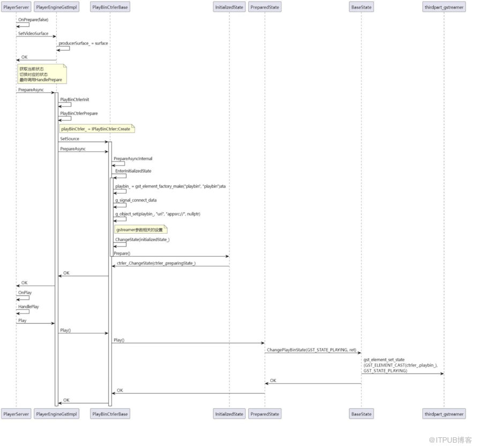Click the HandlePlay message label
Image resolution: width=477 pixels, height=448 pixels.
click(x=28, y=307)
